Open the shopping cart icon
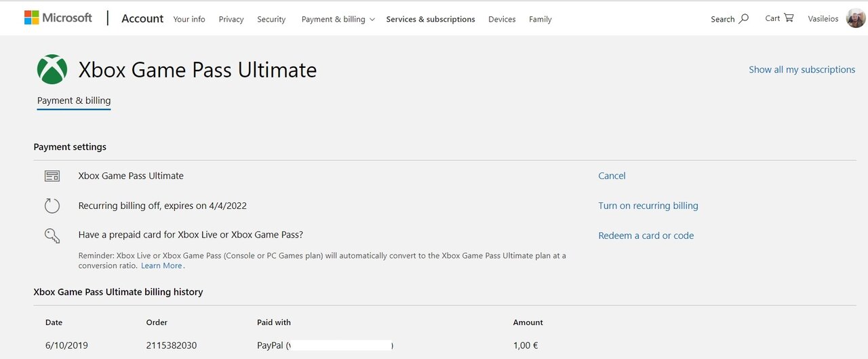 pos(789,18)
